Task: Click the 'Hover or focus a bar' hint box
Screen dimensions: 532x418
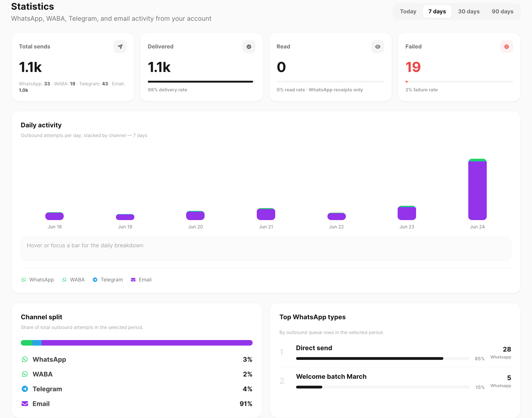Action: pos(266,249)
